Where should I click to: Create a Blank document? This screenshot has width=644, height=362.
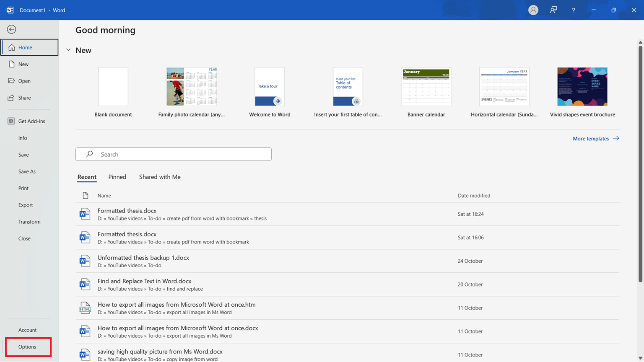[x=113, y=92]
